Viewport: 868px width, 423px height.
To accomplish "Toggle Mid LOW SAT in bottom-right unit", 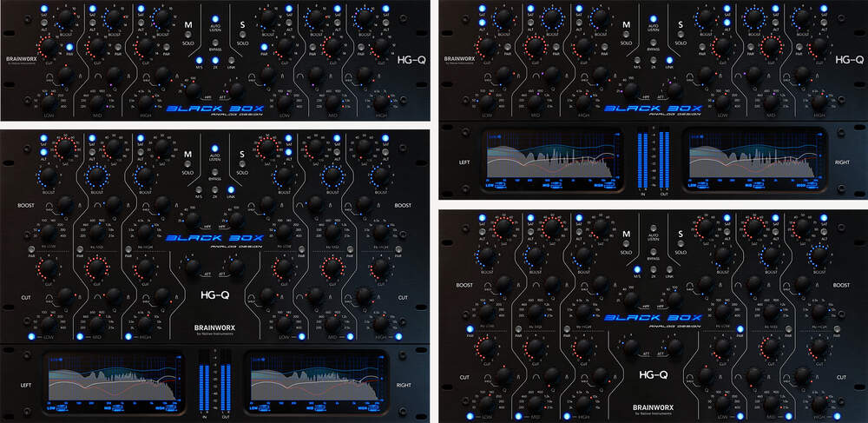I will (482, 218).
